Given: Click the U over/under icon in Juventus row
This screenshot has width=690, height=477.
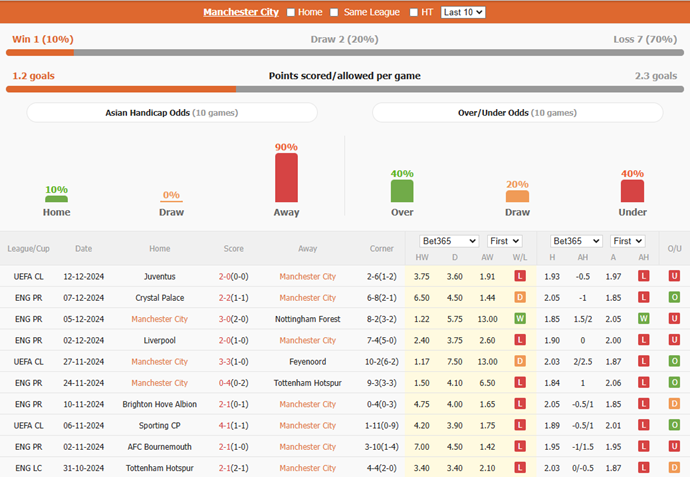Looking at the screenshot, I should point(674,276).
